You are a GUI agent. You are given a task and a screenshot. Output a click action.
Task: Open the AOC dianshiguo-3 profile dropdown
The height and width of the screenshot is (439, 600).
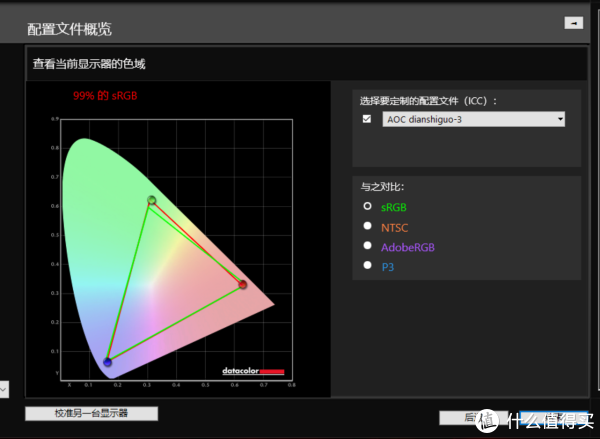(473, 119)
